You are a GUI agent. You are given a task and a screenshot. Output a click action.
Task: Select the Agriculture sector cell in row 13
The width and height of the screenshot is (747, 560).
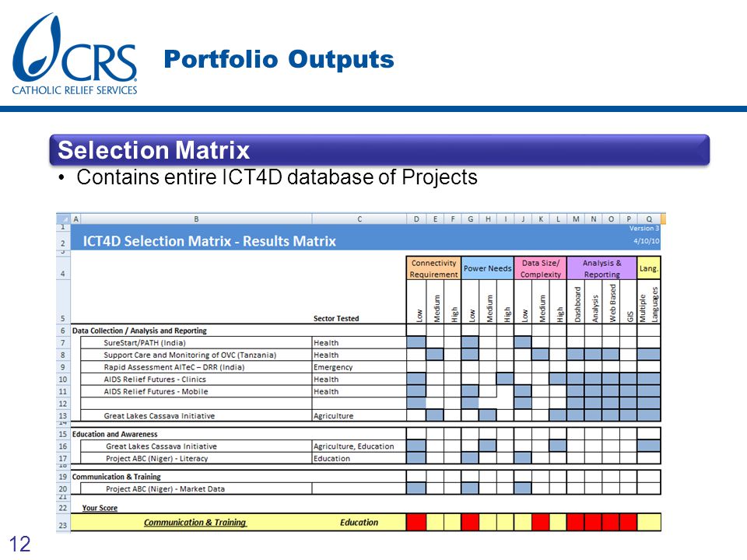(359, 415)
